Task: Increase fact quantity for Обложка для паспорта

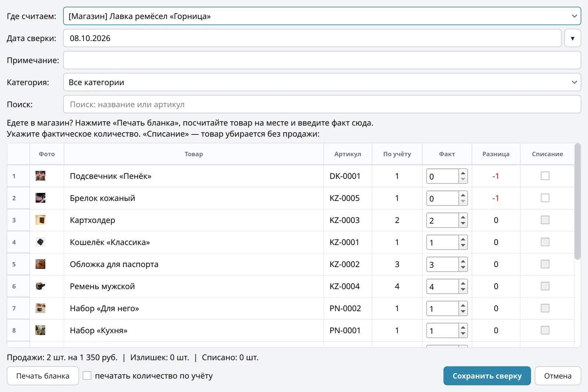Action: click(463, 261)
